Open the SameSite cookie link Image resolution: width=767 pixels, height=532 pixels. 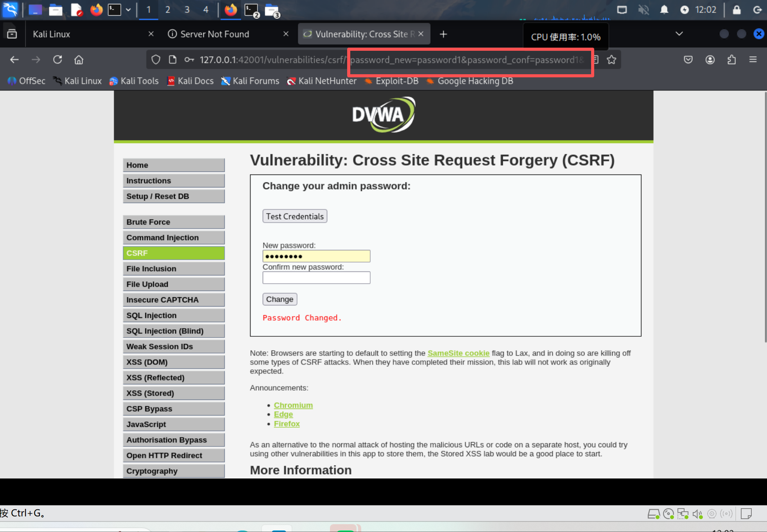point(458,353)
